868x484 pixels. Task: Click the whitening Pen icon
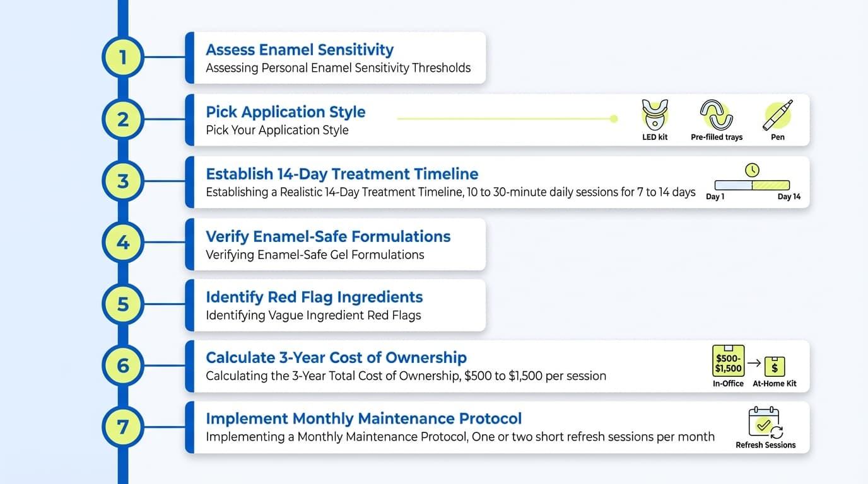778,115
